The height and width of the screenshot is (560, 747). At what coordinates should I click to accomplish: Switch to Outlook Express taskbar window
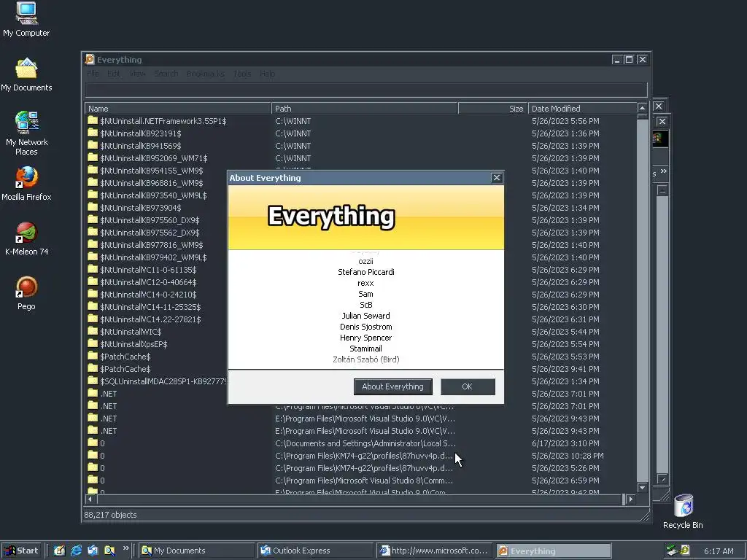[315, 551]
